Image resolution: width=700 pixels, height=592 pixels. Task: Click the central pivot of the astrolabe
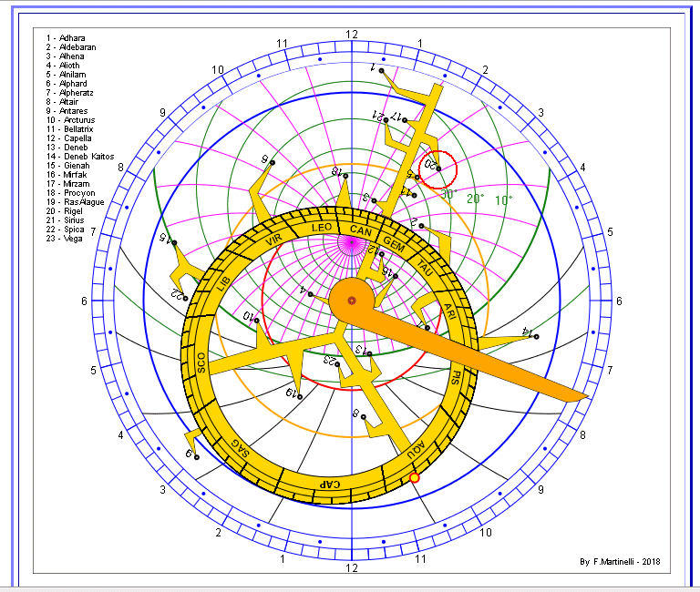pyautogui.click(x=351, y=300)
